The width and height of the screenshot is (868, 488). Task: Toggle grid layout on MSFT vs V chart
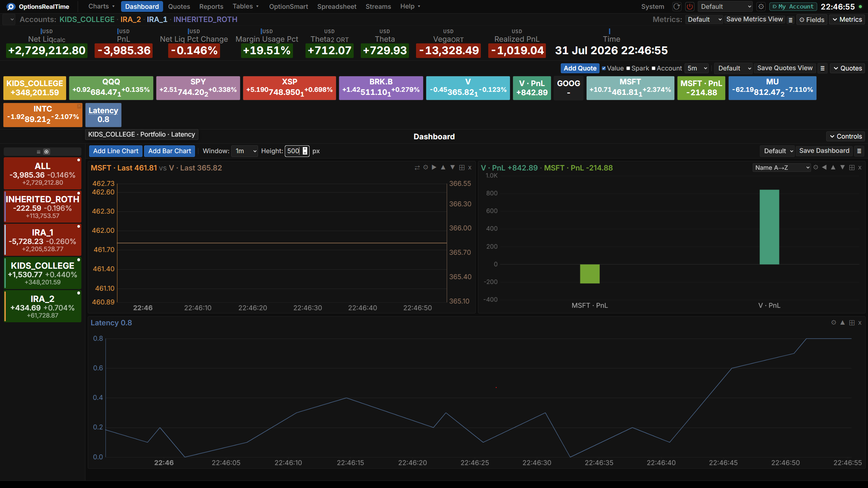pos(462,167)
